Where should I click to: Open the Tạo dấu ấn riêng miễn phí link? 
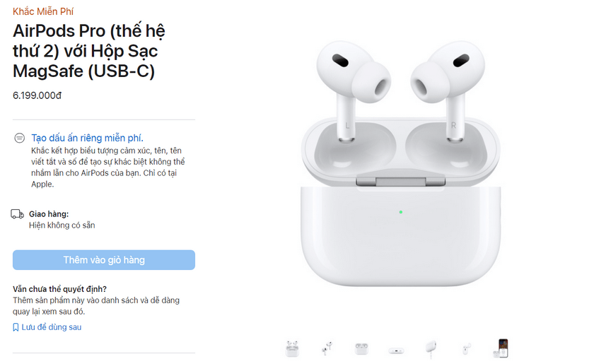[87, 138]
